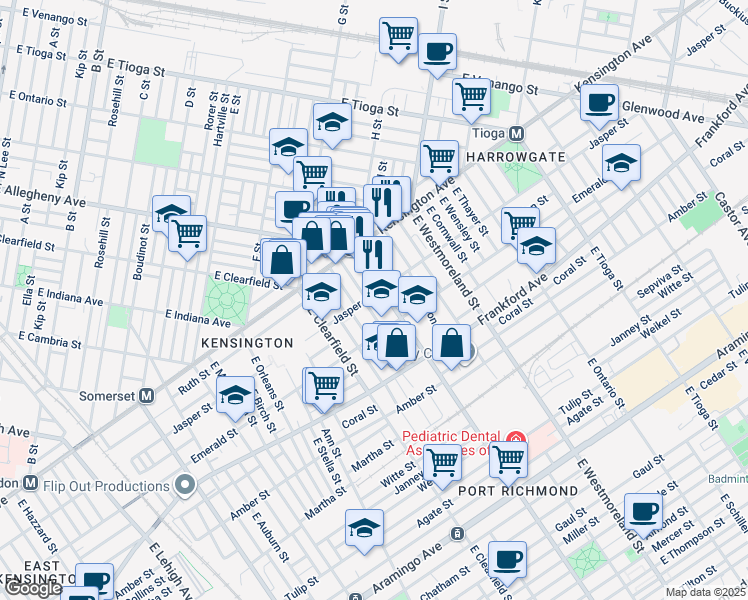
Task: Open the Tioga metro station icon
Action: [516, 134]
